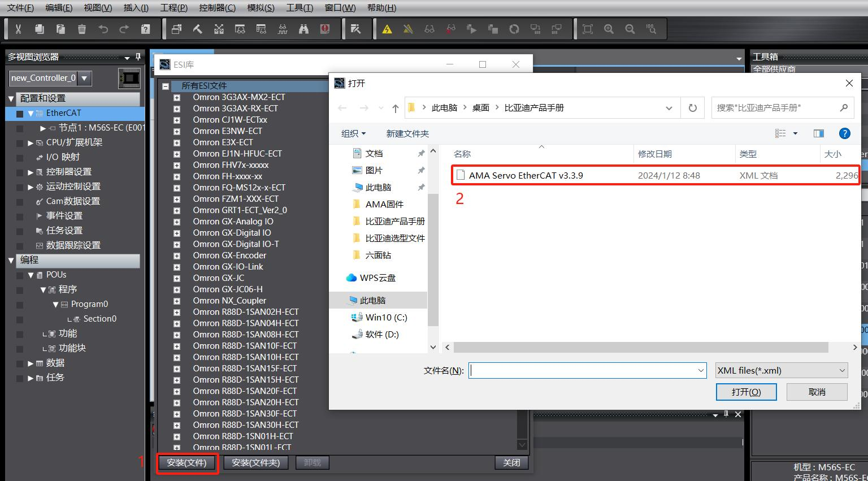Viewport: 868px width, 481px height.
Task: Select the AMA Servo EtherCAT v3.3.9 file
Action: pos(656,175)
